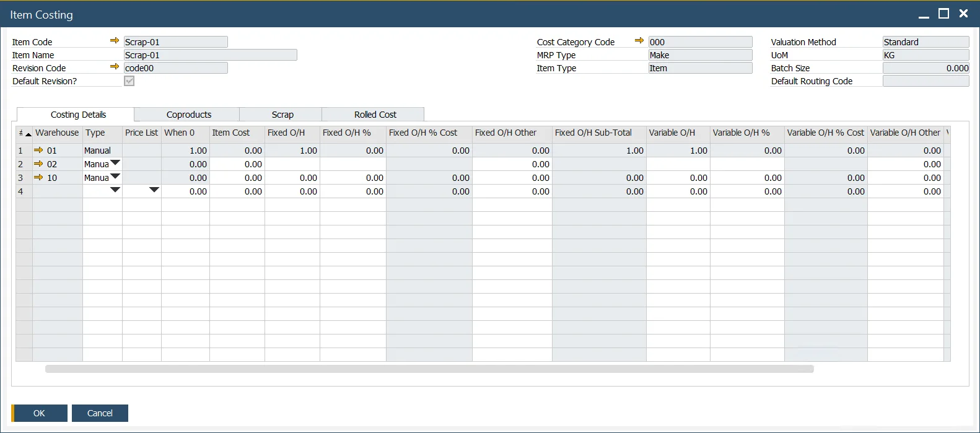The width and height of the screenshot is (980, 433).
Task: Open the Type dropdown in row 4
Action: (x=115, y=191)
